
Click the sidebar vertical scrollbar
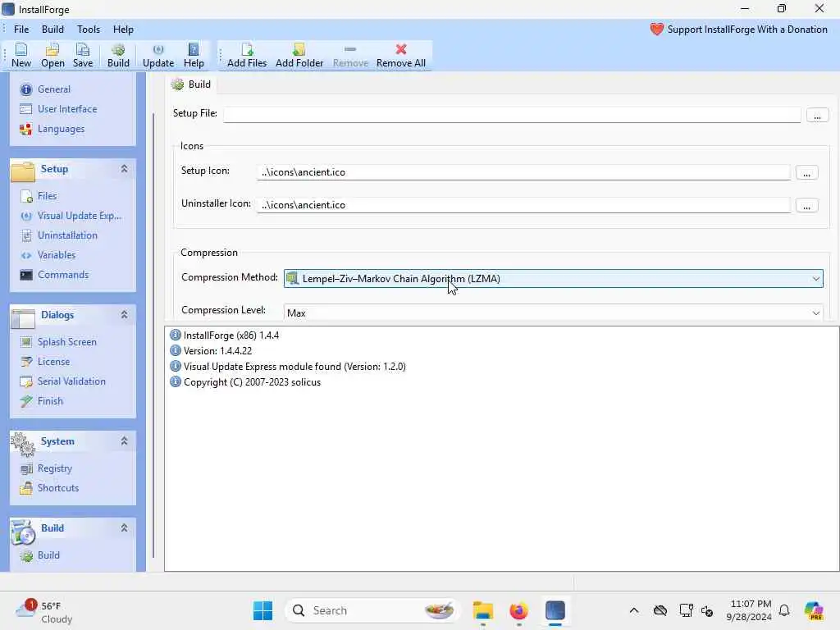click(153, 335)
